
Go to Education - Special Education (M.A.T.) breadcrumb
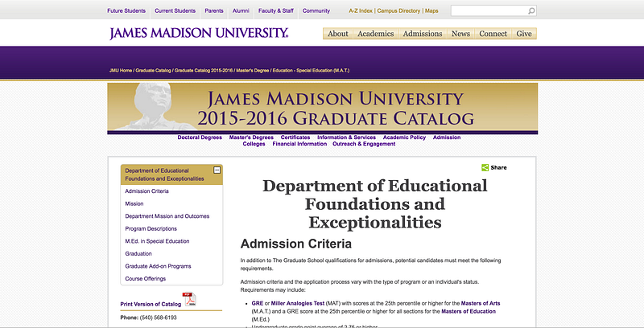coord(311,71)
